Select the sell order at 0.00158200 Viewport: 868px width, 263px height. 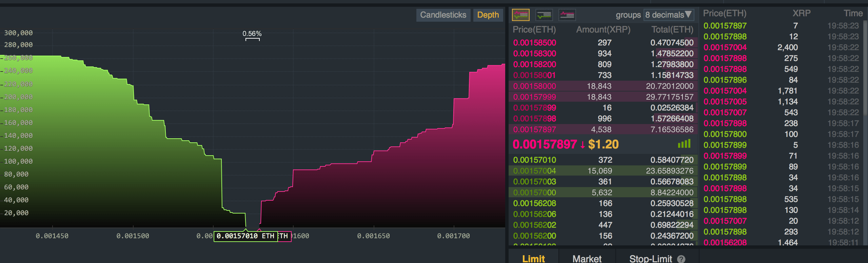click(x=603, y=64)
